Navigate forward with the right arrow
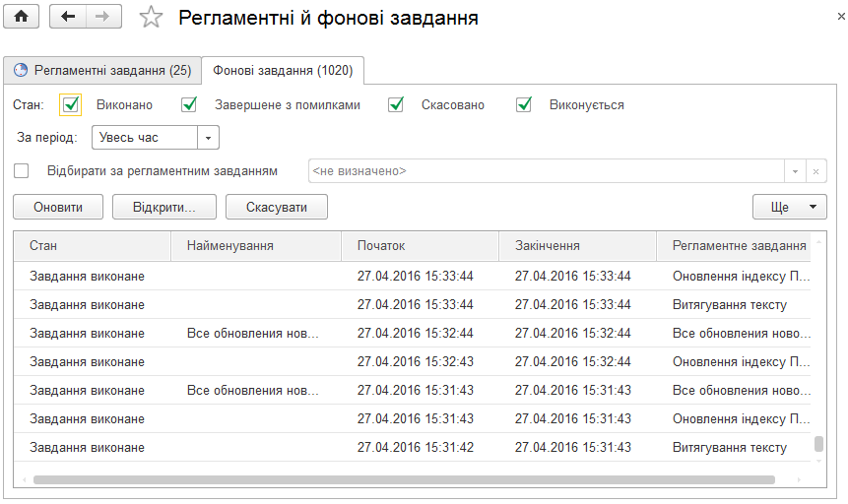Viewport: 848px width, 504px height. 102,16
